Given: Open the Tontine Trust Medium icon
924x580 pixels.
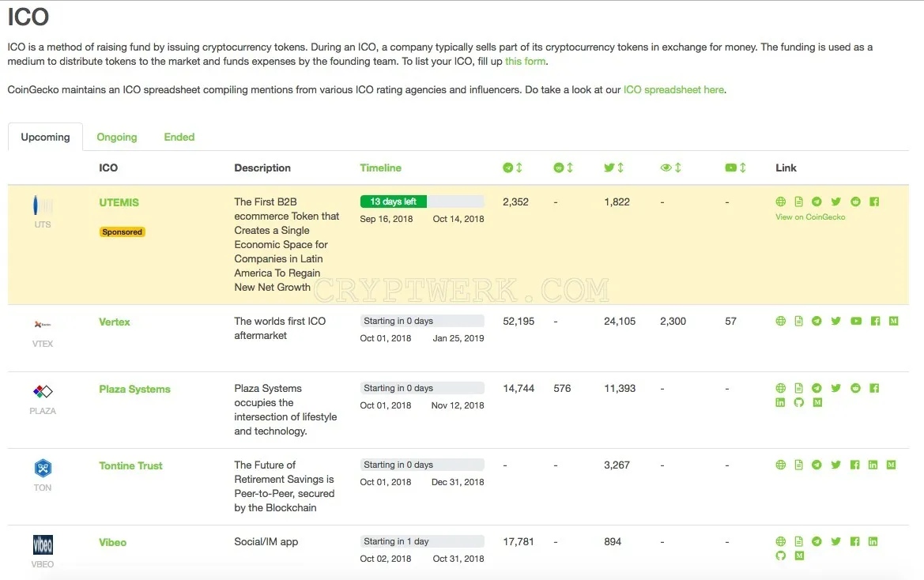Looking at the screenshot, I should pyautogui.click(x=891, y=465).
